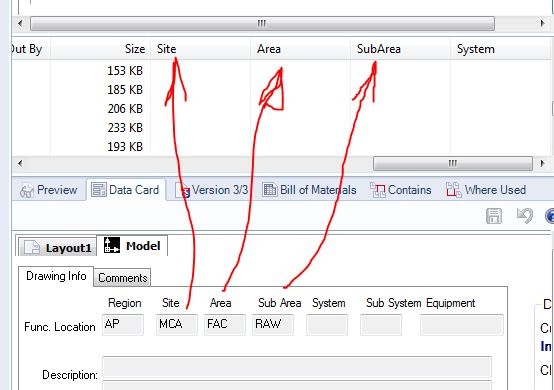Sort by the SubArea column header
The width and height of the screenshot is (554, 390).
tap(401, 49)
